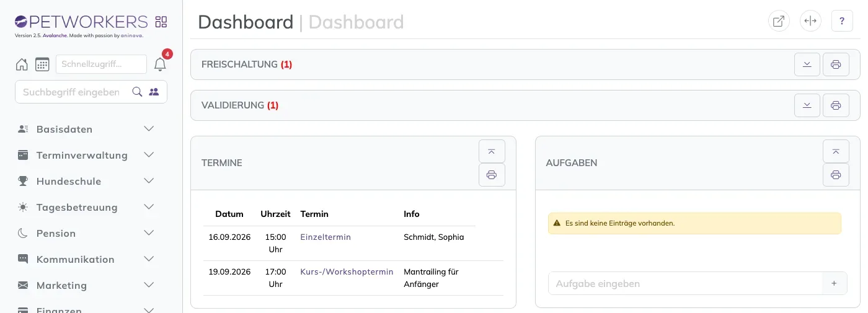The image size is (868, 313).
Task: Select date 19.09.2026 cell
Action: click(x=229, y=271)
